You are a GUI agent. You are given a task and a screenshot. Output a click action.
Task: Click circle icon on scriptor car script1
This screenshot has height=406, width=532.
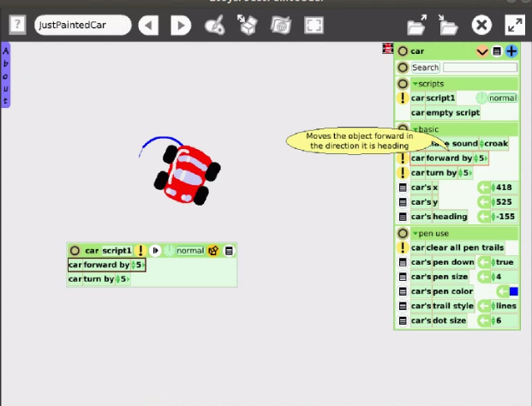(75, 251)
